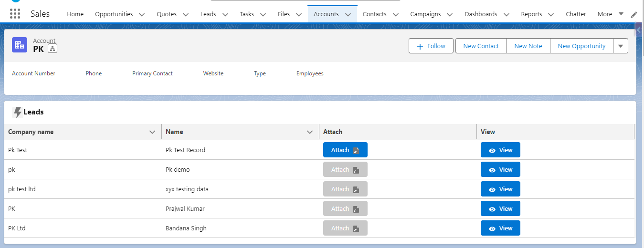Screen dimensions: 644x248
Task: Click the blue Account building icon
Action: (x=20, y=45)
